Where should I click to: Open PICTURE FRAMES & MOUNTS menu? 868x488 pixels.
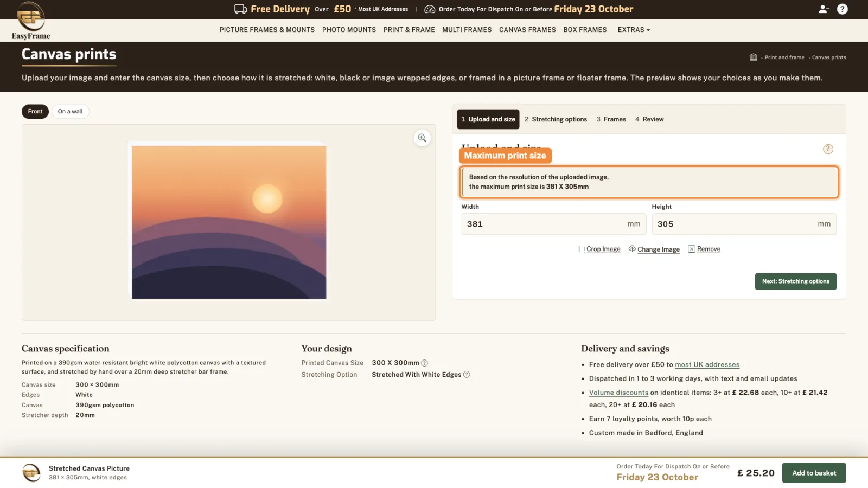267,30
